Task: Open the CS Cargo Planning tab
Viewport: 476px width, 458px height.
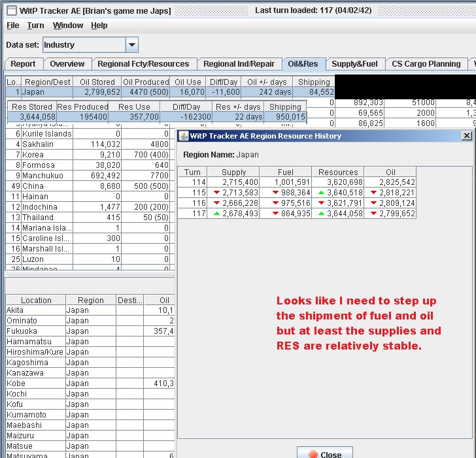Action: 426,64
